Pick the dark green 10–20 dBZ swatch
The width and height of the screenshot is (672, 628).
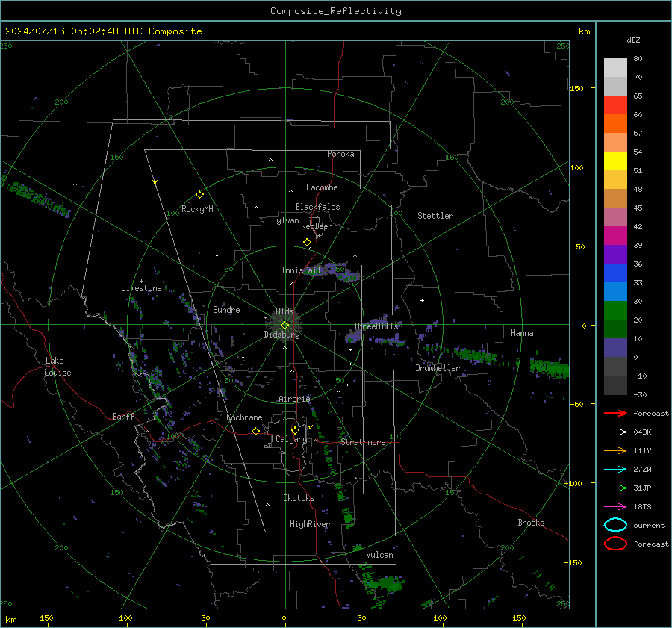615,329
